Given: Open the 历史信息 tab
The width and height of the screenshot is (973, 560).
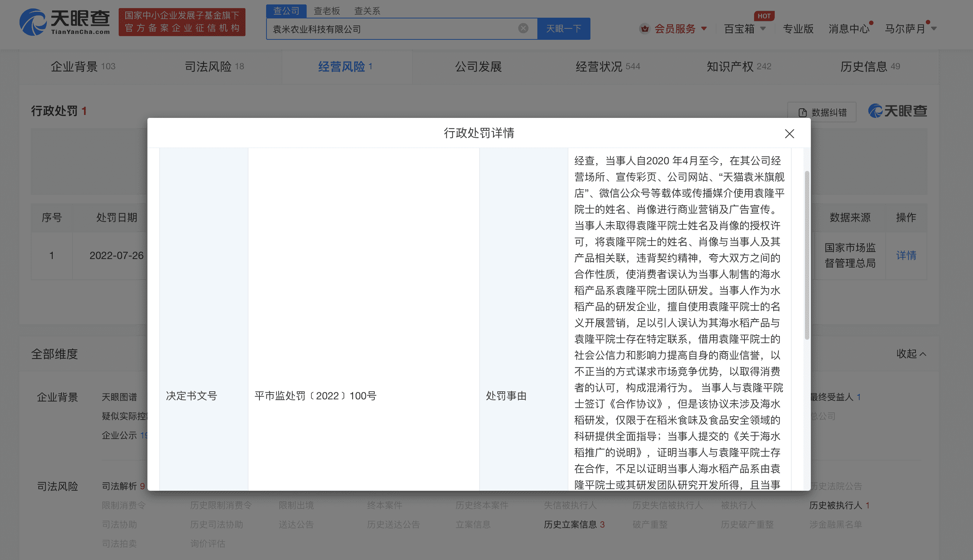Looking at the screenshot, I should click(x=870, y=67).
